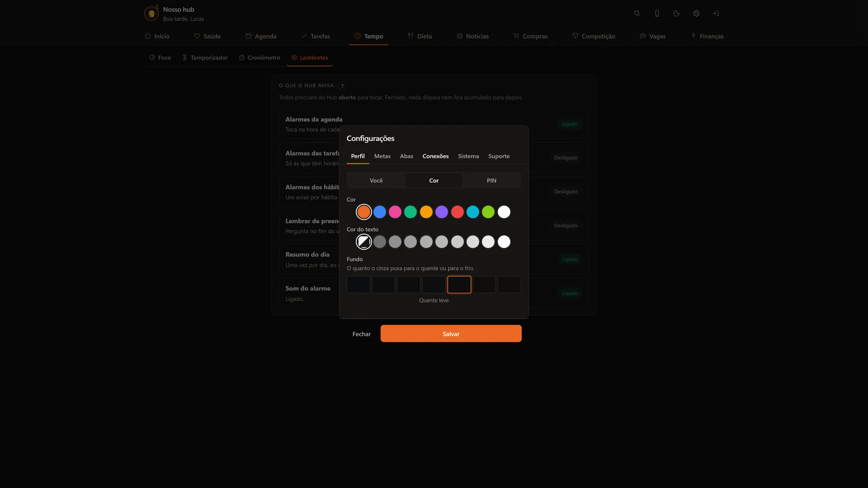The width and height of the screenshot is (868, 488).
Task: Select the Cor segment
Action: click(434, 180)
